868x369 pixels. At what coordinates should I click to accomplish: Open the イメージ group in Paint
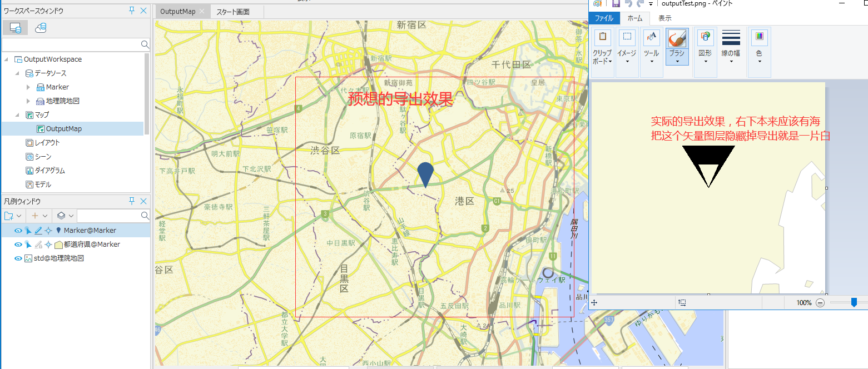627,52
